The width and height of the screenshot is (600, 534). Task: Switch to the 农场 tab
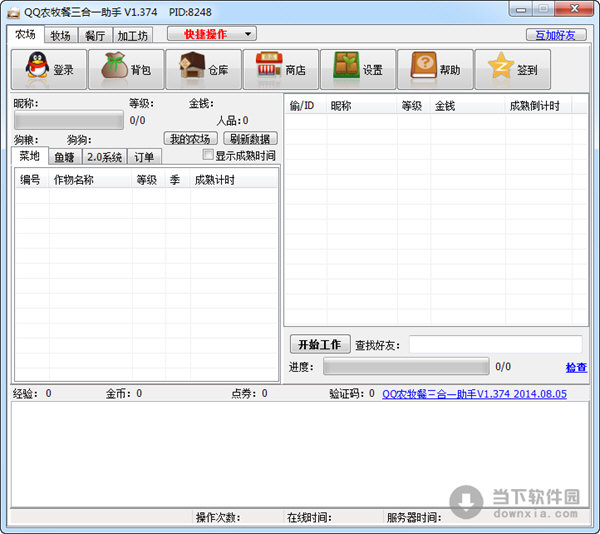pyautogui.click(x=25, y=34)
